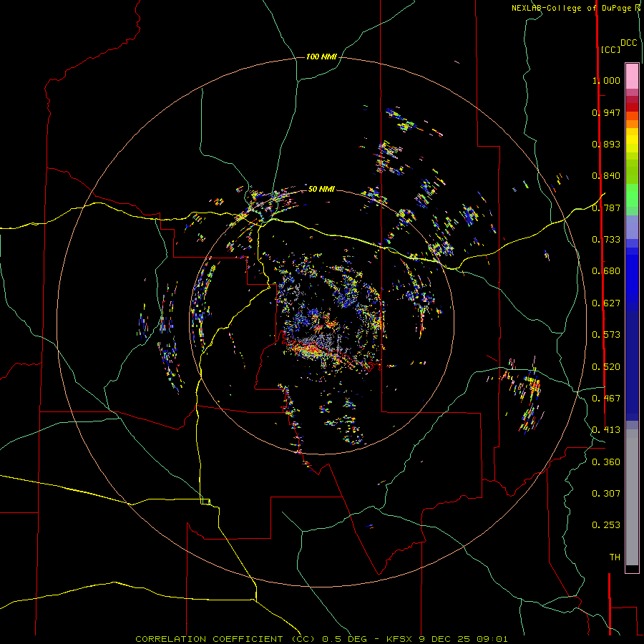Select the 0.947 legend value

point(606,112)
